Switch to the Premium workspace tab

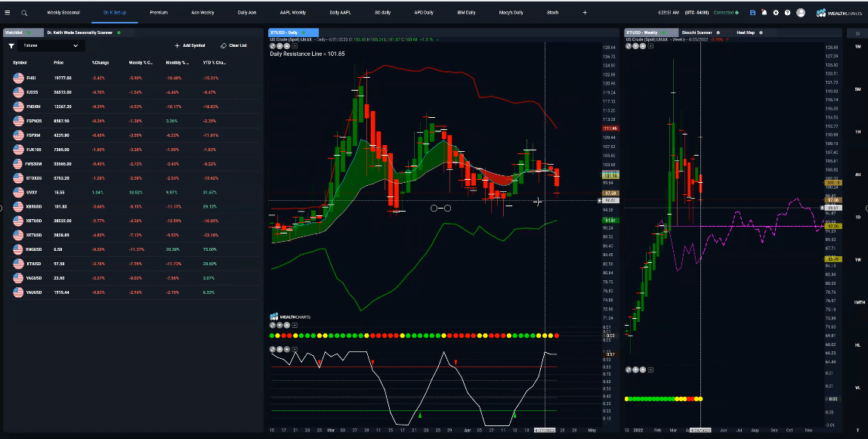coord(159,12)
